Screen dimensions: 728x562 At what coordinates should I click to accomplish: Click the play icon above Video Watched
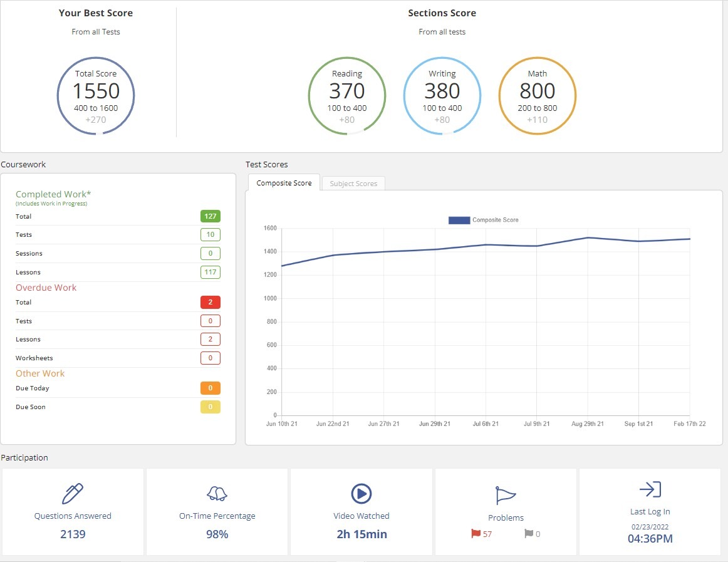(361, 494)
